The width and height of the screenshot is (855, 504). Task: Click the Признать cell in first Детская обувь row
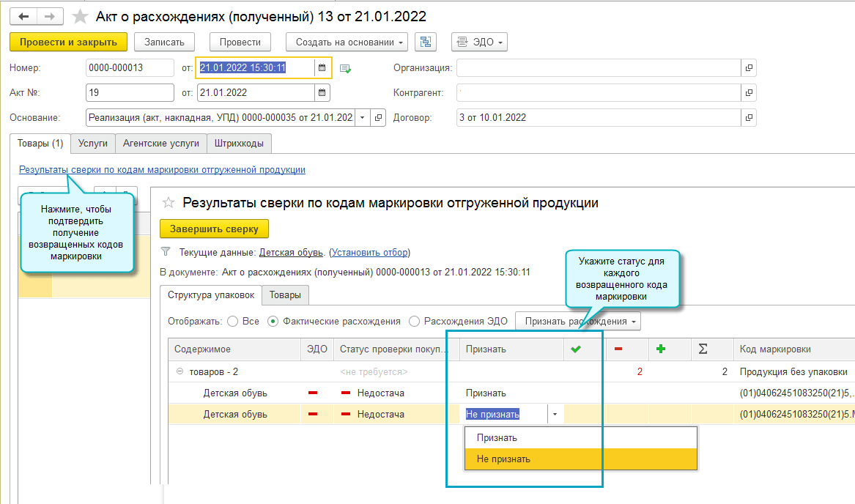click(511, 393)
